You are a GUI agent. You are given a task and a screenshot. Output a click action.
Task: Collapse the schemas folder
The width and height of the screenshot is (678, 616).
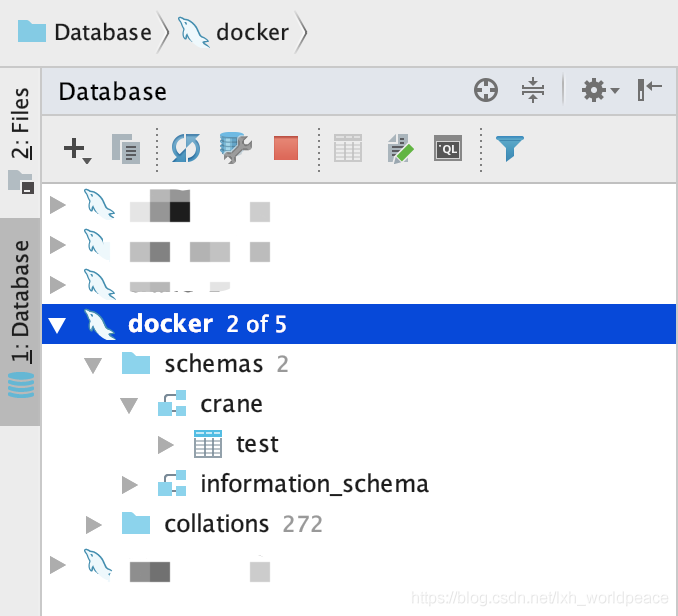coord(93,365)
